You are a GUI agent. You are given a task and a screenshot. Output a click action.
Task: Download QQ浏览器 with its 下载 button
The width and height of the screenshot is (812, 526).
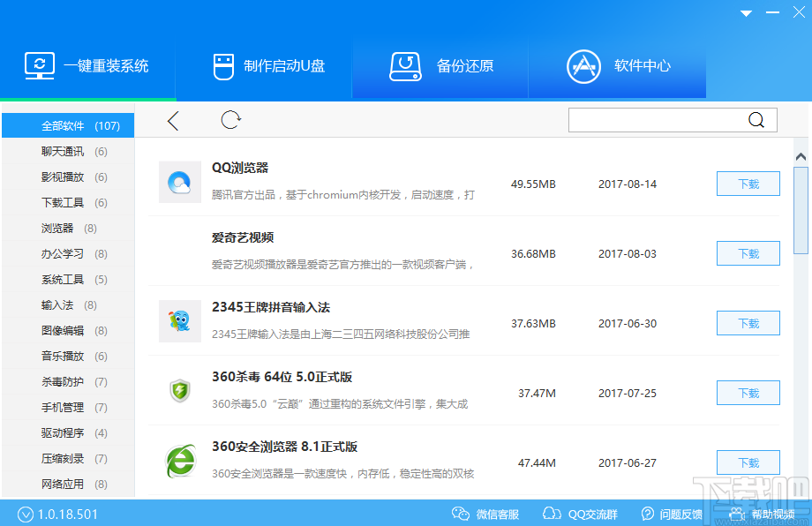click(x=748, y=184)
